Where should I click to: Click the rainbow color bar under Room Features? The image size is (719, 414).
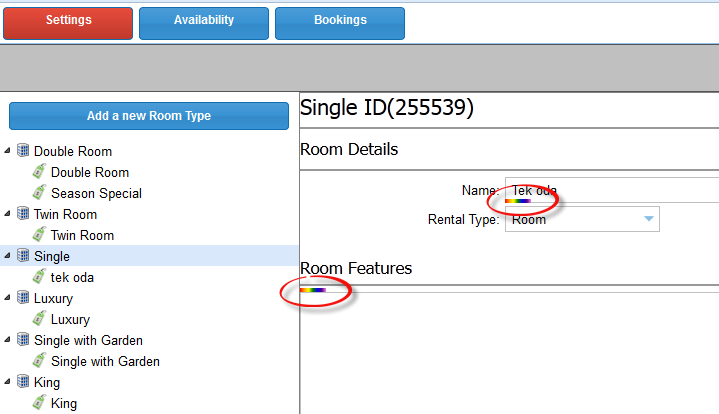tap(313, 290)
